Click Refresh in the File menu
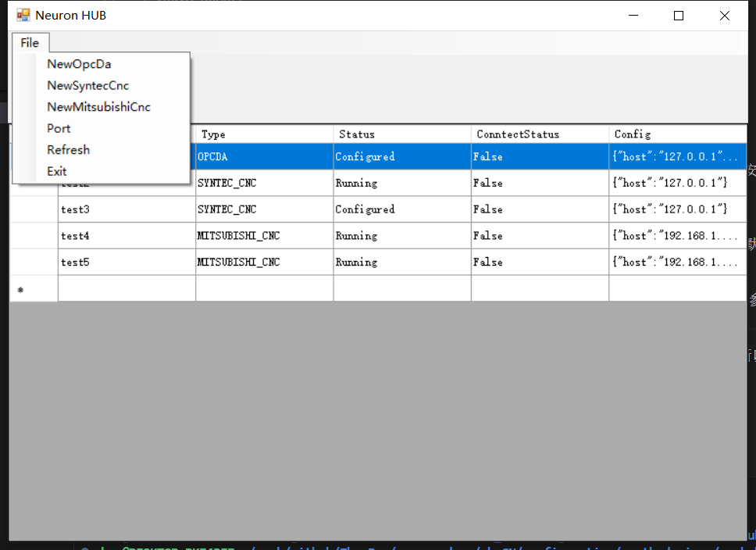This screenshot has height=550, width=756. click(x=68, y=150)
